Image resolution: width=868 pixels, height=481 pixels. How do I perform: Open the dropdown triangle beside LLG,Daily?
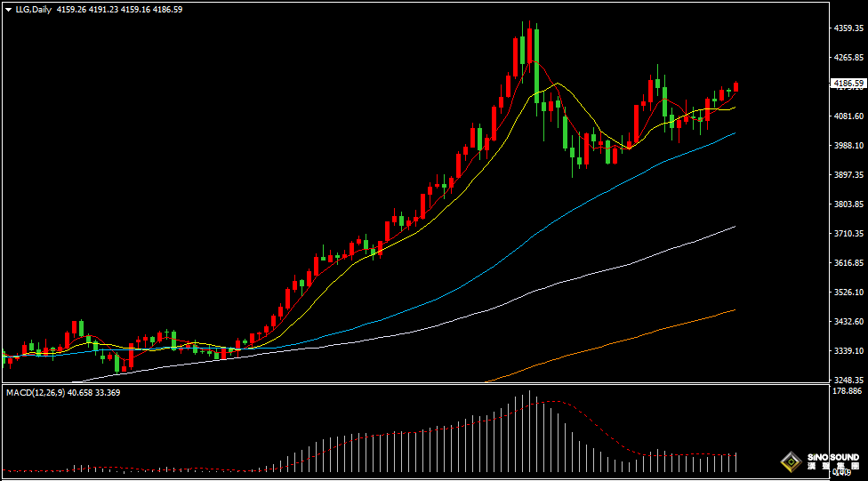(x=8, y=9)
